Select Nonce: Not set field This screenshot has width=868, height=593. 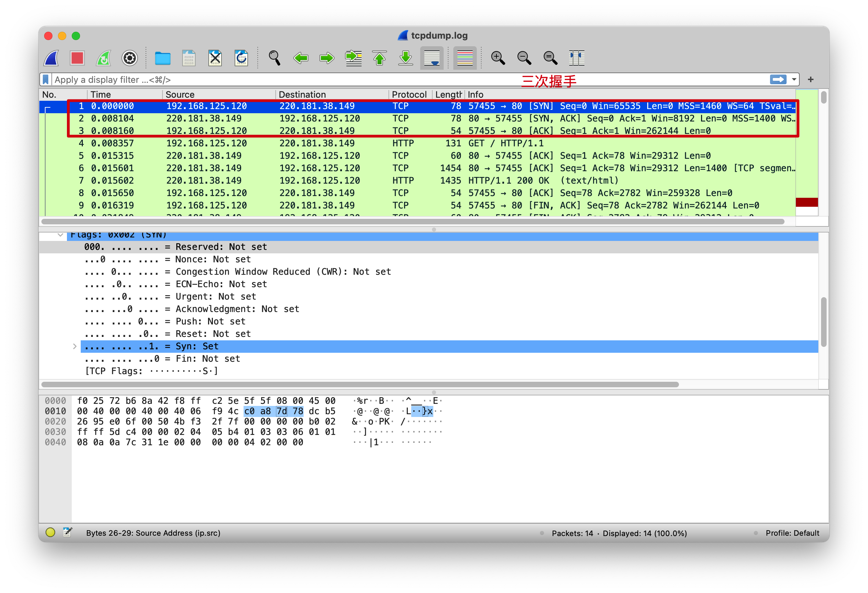(x=429, y=259)
